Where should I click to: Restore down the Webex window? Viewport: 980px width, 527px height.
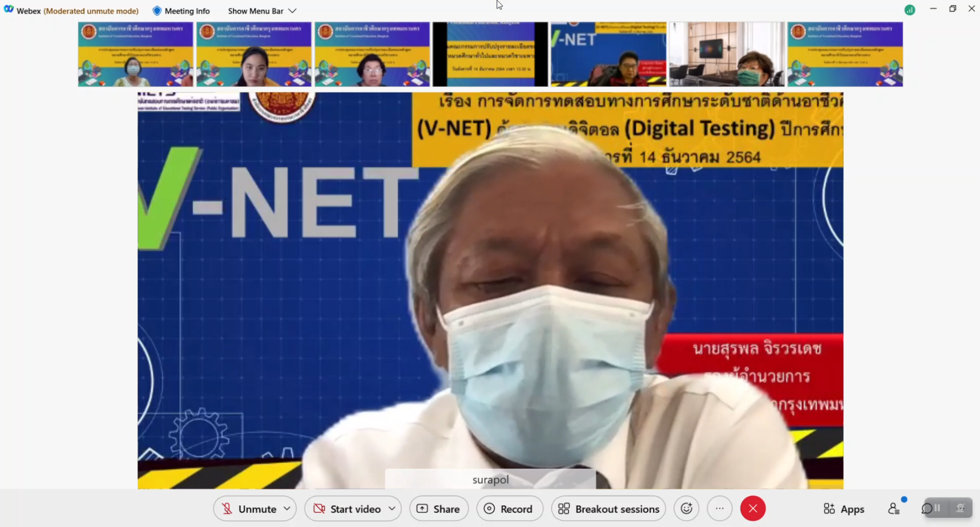pyautogui.click(x=953, y=9)
